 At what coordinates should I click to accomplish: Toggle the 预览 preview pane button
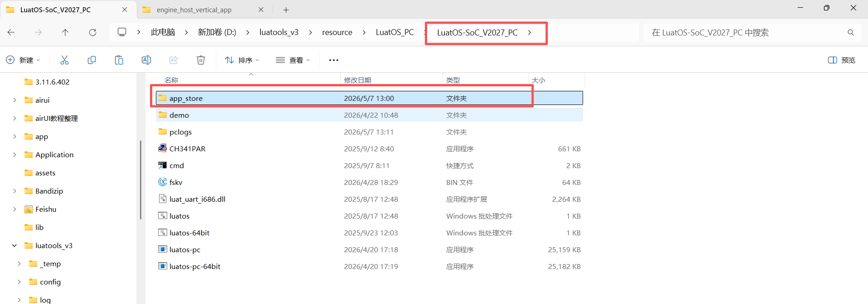(842, 60)
